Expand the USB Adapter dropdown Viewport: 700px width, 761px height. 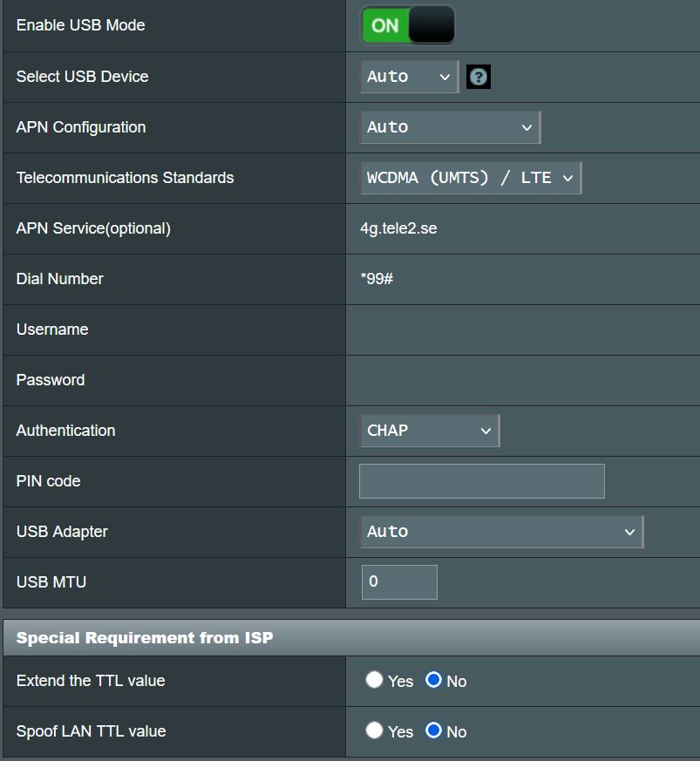point(501,532)
